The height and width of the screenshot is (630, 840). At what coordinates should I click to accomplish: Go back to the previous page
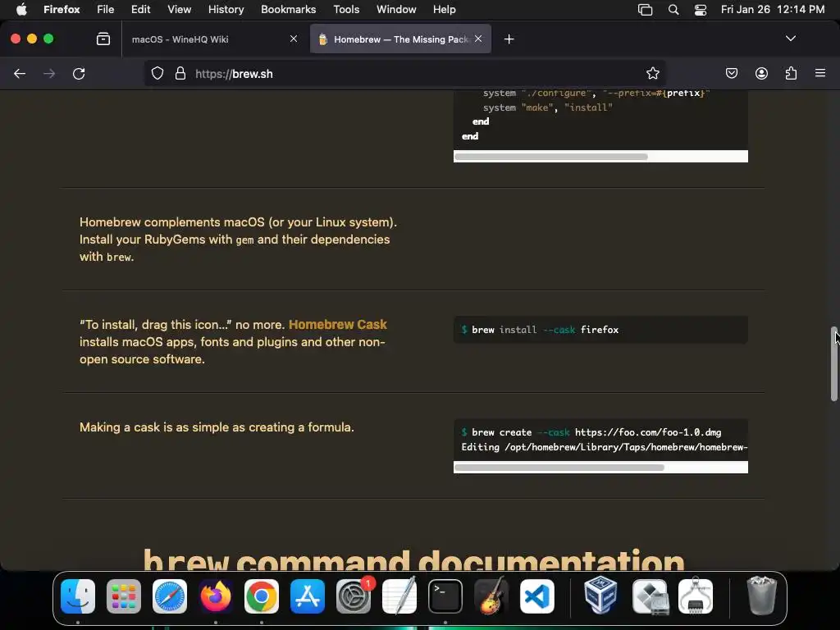20,73
